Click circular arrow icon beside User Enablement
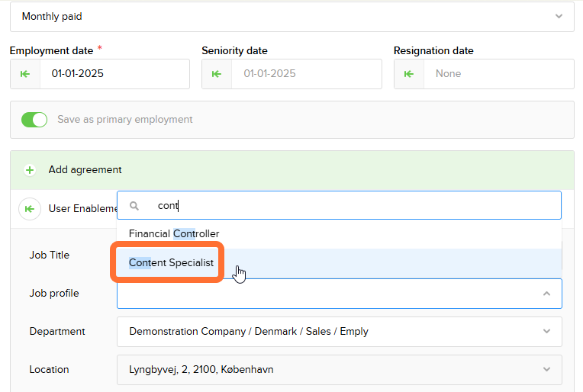Viewport: 583px width, 392px height. point(30,209)
